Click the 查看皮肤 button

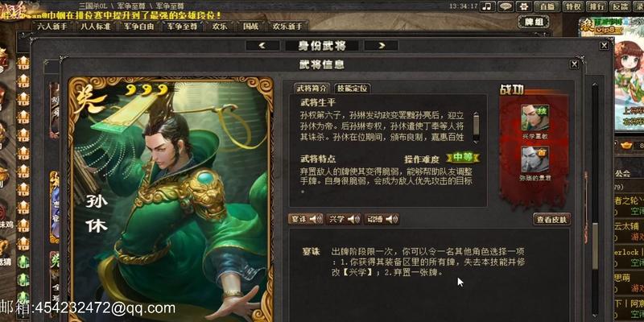551,220
